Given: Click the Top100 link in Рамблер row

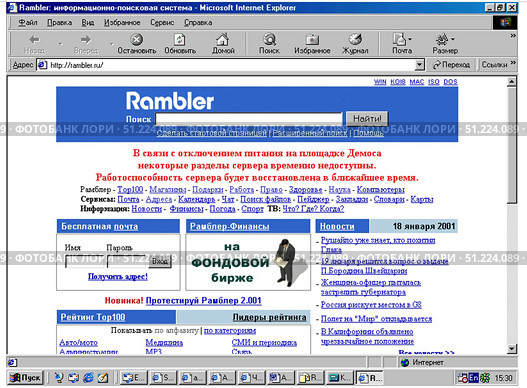Looking at the screenshot, I should coord(130,190).
